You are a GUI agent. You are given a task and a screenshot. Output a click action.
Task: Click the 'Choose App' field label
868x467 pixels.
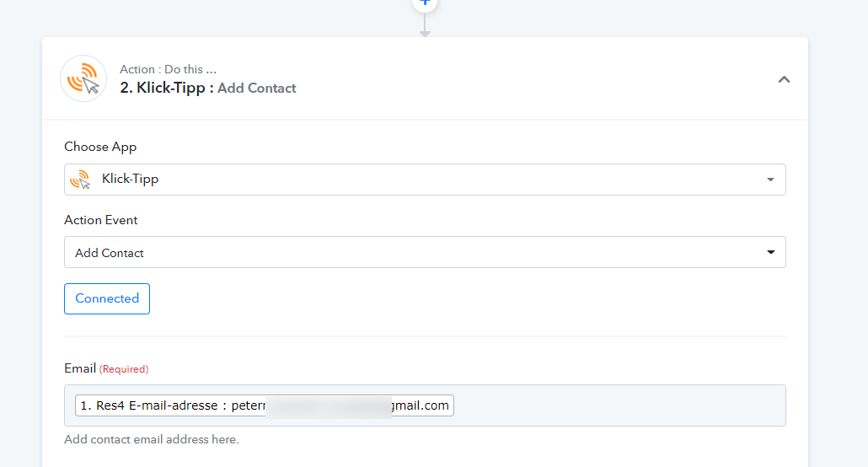point(100,147)
